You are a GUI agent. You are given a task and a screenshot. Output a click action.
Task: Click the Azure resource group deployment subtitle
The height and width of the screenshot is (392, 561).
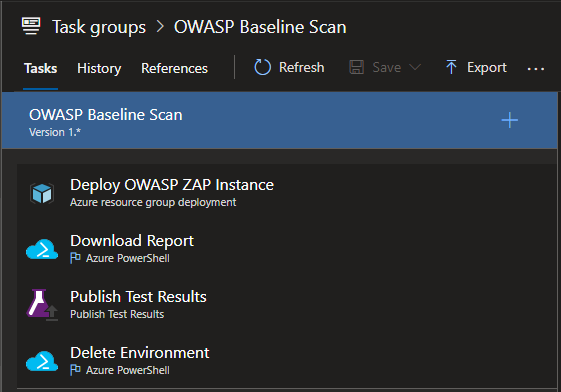(x=153, y=202)
